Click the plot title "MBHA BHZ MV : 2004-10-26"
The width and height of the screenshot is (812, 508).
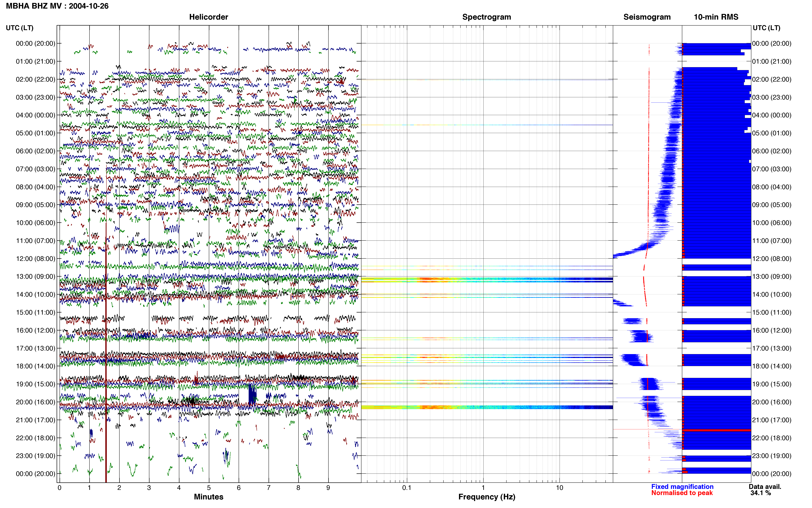[x=57, y=6]
